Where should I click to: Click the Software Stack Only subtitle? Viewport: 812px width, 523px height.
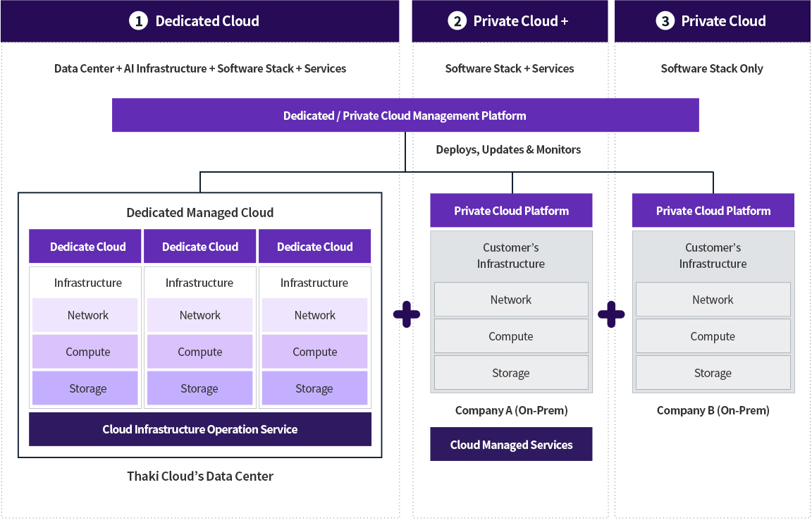[x=712, y=68]
